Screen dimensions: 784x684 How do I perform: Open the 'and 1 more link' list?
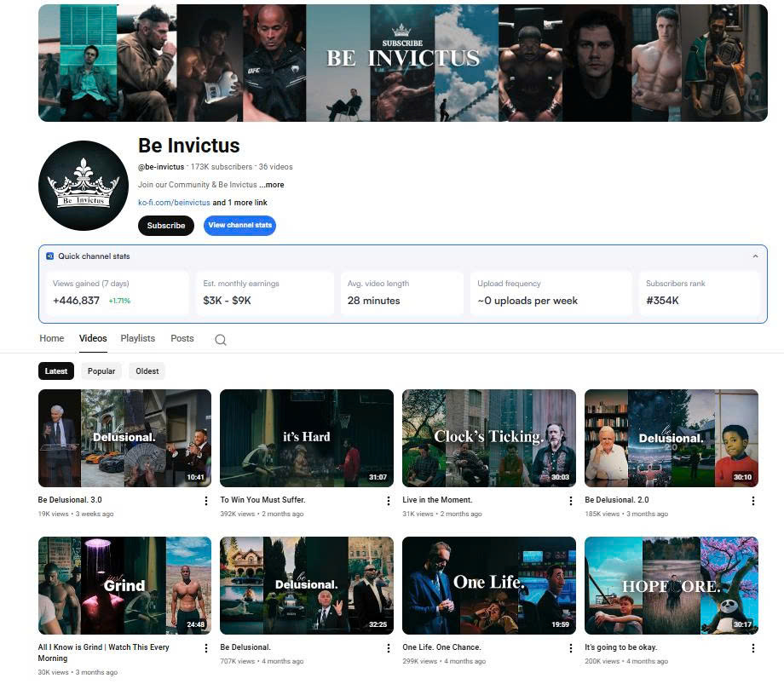pos(239,203)
